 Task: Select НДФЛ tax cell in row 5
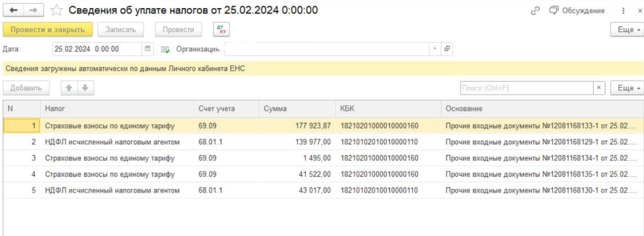(x=117, y=191)
